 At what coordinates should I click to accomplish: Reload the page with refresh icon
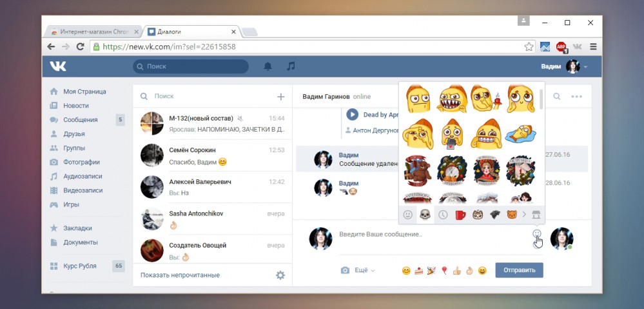81,46
